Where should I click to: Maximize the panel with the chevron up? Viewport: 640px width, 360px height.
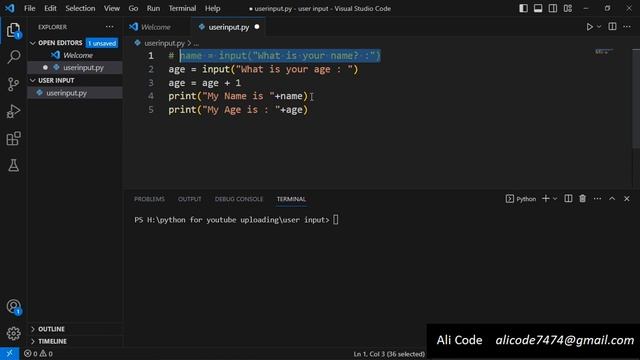[x=612, y=199]
